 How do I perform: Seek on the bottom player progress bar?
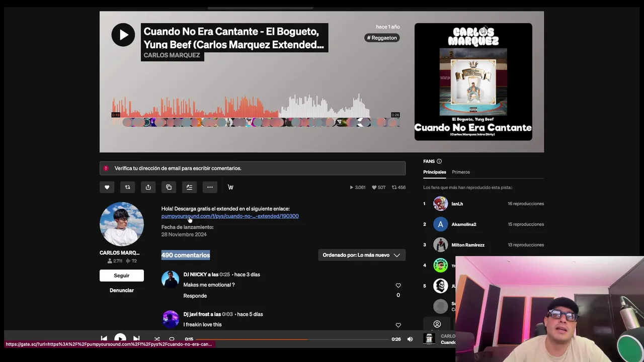coord(292,339)
